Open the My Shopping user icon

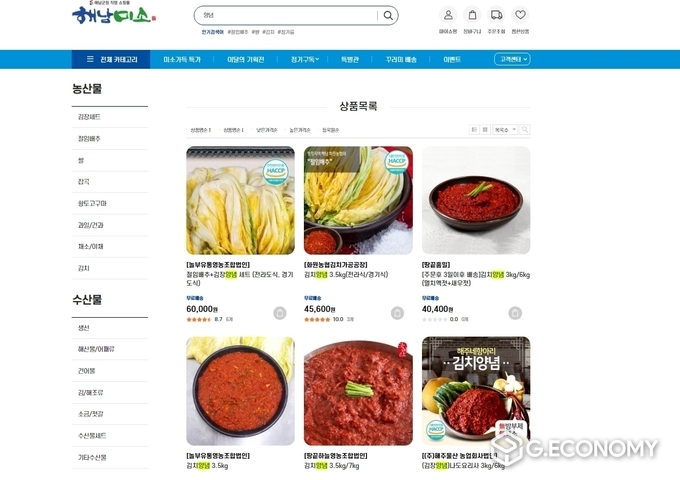point(448,15)
